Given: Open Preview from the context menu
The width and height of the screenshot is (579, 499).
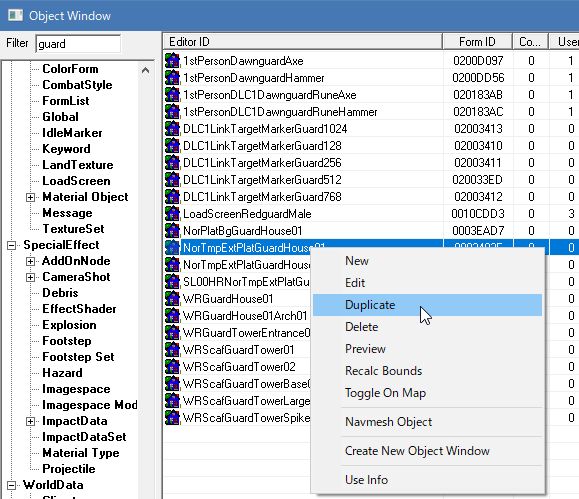Looking at the screenshot, I should click(427, 349).
